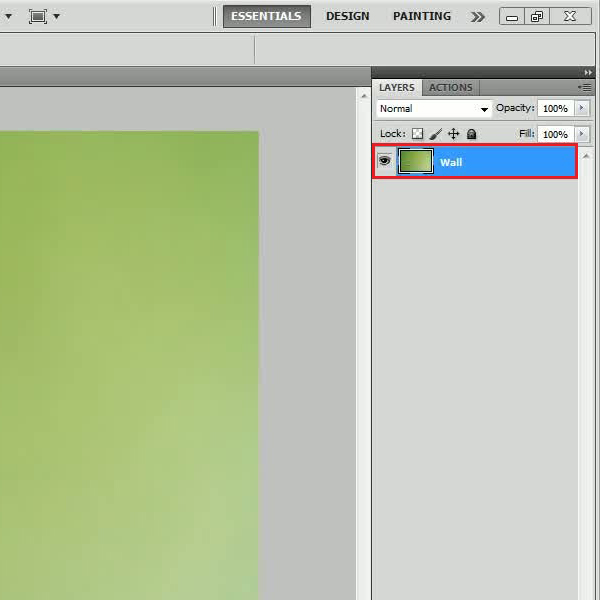The image size is (600, 600).
Task: Collapse panels with double-arrow icon
Action: (x=588, y=72)
